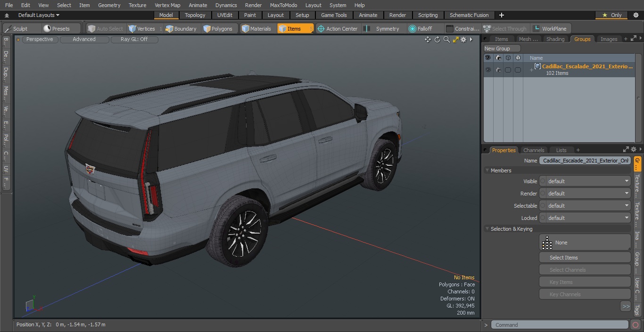
Task: Open the Constraints options
Action: (463, 29)
